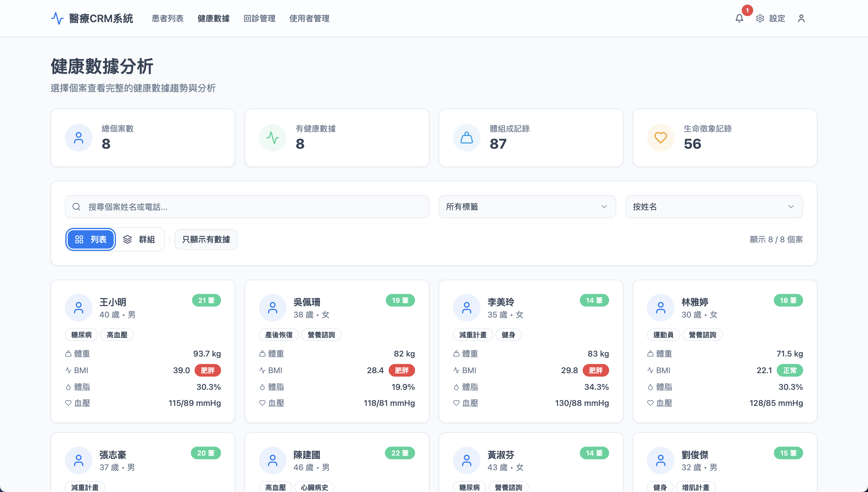Click the 體脂 droplet icon in 李美玲's card
This screenshot has width=868, height=492.
pos(456,387)
